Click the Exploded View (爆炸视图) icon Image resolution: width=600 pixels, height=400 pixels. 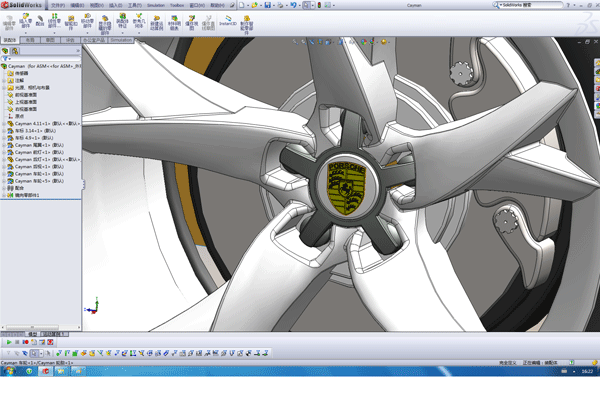pos(191,23)
